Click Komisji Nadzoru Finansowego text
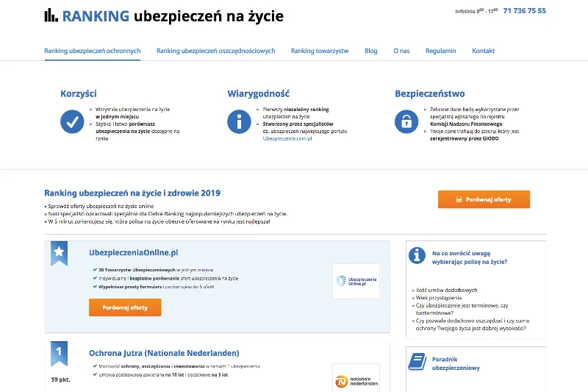This screenshot has width=588, height=392. pyautogui.click(x=466, y=124)
